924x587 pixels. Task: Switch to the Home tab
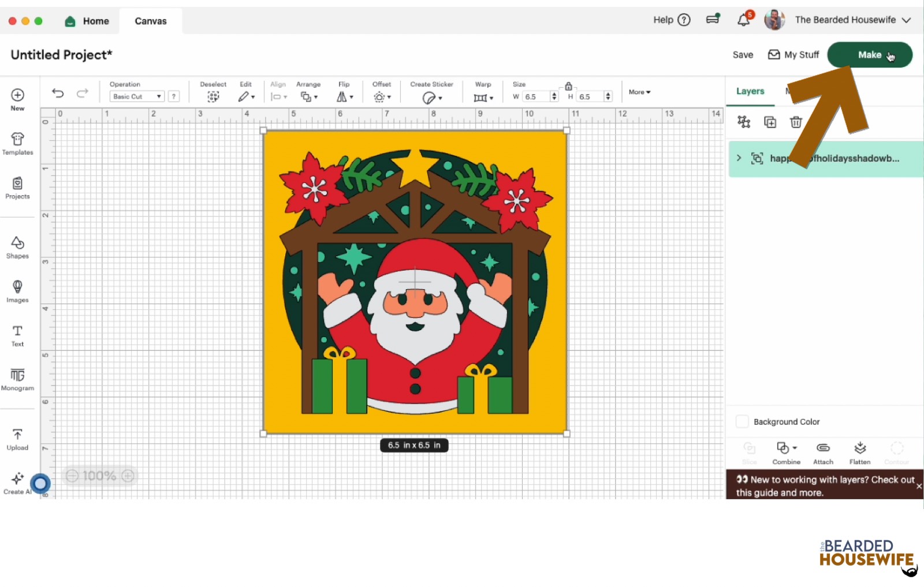coord(88,21)
